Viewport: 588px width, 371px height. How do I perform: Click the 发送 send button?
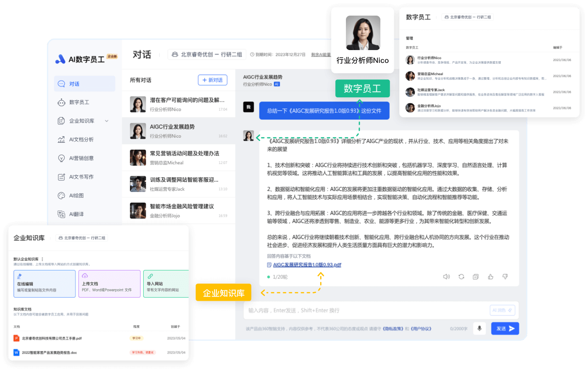pos(505,328)
